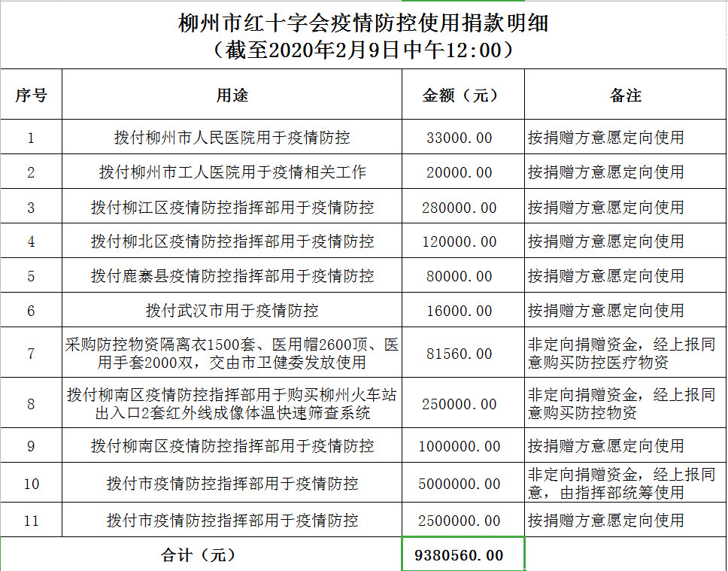
Task: Click the highlighted total cell 9380560.00
Action: pyautogui.click(x=463, y=554)
